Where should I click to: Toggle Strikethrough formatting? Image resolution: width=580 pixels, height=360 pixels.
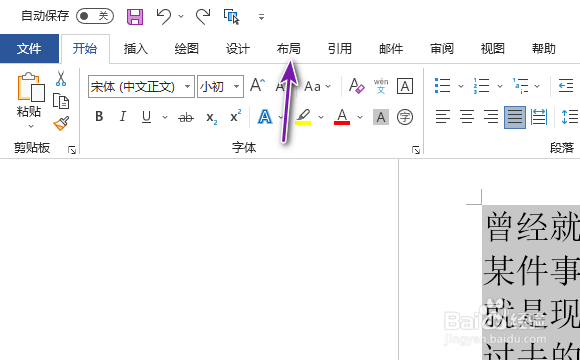pos(186,117)
